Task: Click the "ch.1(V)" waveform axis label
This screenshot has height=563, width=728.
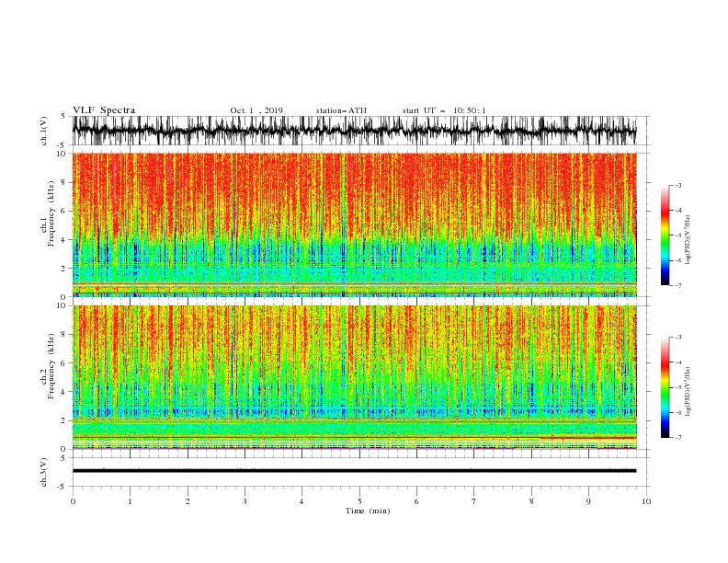Action: pyautogui.click(x=44, y=131)
